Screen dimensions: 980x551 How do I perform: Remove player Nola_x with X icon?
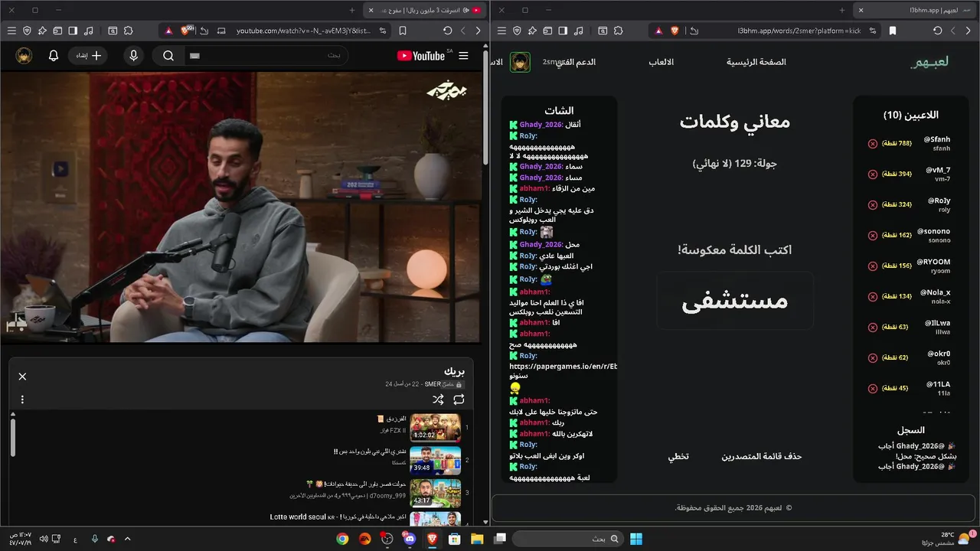pyautogui.click(x=872, y=296)
